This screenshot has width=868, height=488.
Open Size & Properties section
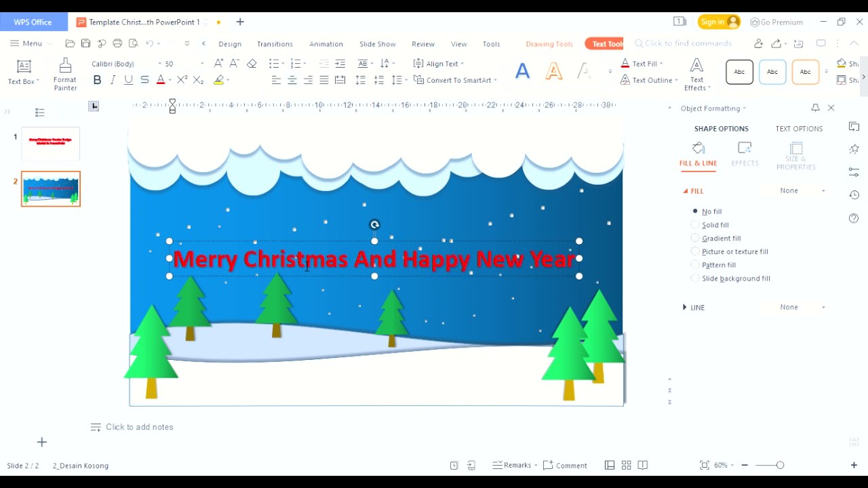pyautogui.click(x=796, y=156)
